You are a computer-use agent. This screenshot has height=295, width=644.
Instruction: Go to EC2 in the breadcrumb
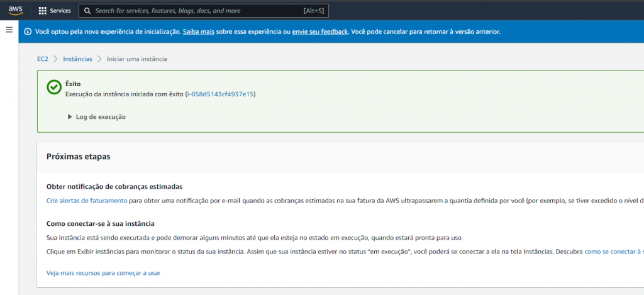click(43, 59)
